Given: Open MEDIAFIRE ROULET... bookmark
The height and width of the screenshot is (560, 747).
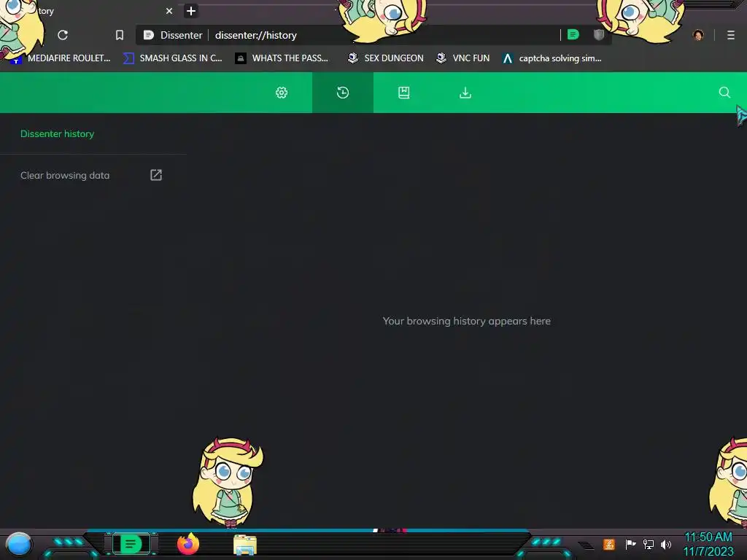Looking at the screenshot, I should [x=61, y=58].
